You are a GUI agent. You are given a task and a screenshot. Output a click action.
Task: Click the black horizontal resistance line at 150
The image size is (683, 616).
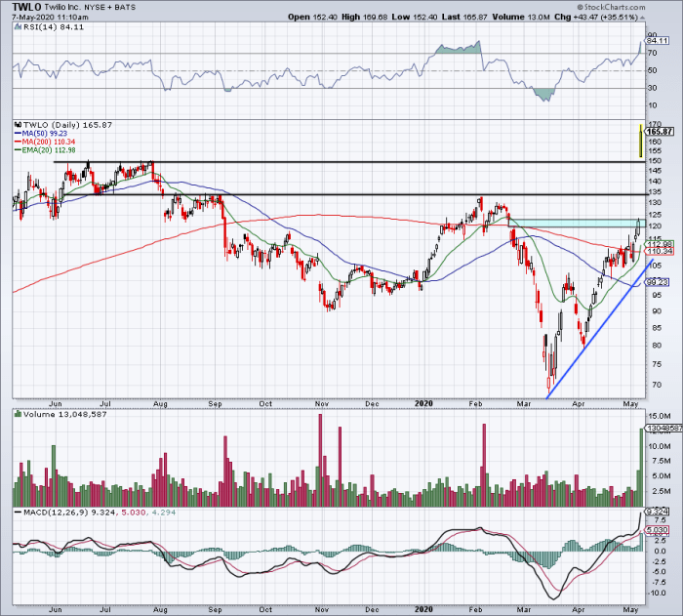349,162
